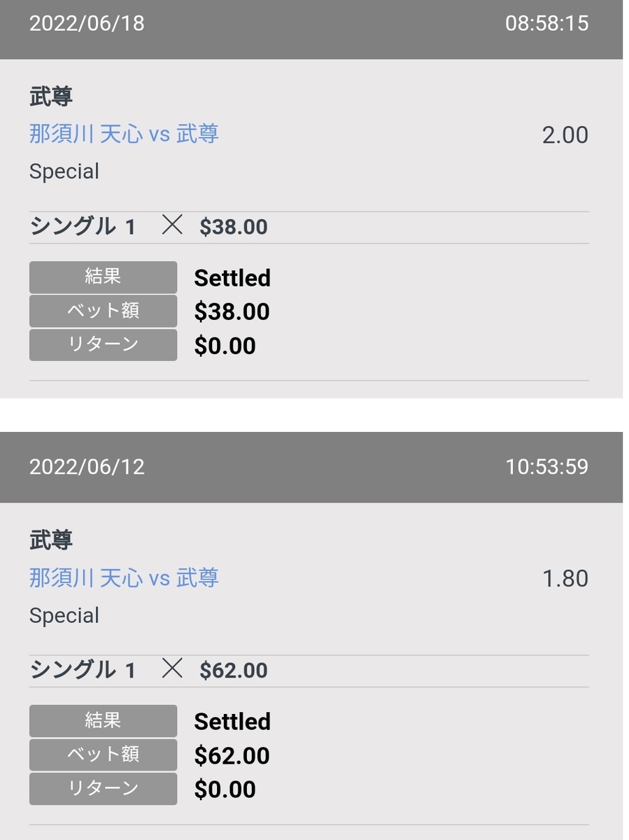Click the ベット額 label for the $62.00 bet

point(103,755)
